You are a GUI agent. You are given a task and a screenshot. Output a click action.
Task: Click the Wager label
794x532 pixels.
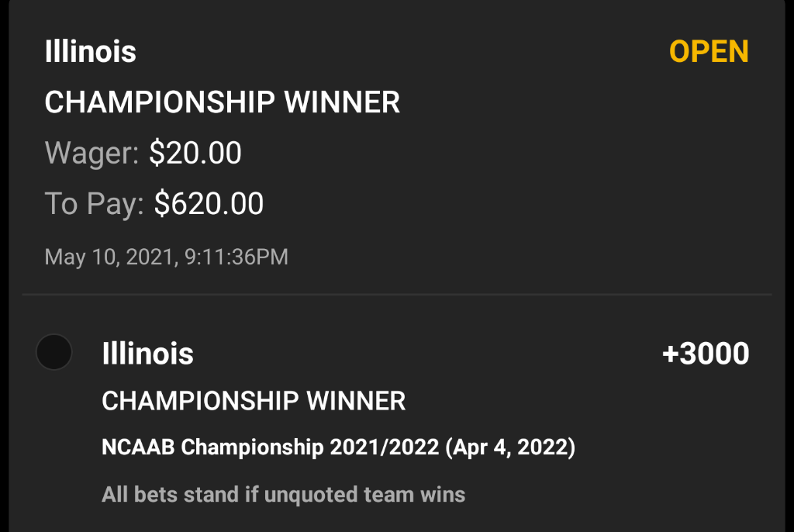(x=91, y=153)
